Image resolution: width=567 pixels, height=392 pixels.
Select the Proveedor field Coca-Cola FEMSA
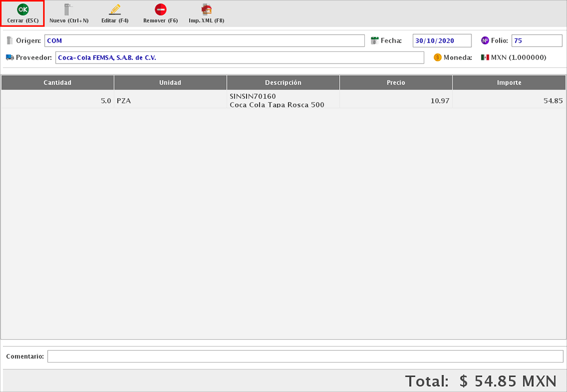coord(239,58)
